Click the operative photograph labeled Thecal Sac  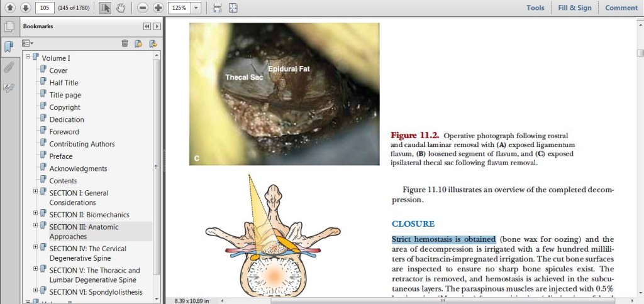point(284,94)
